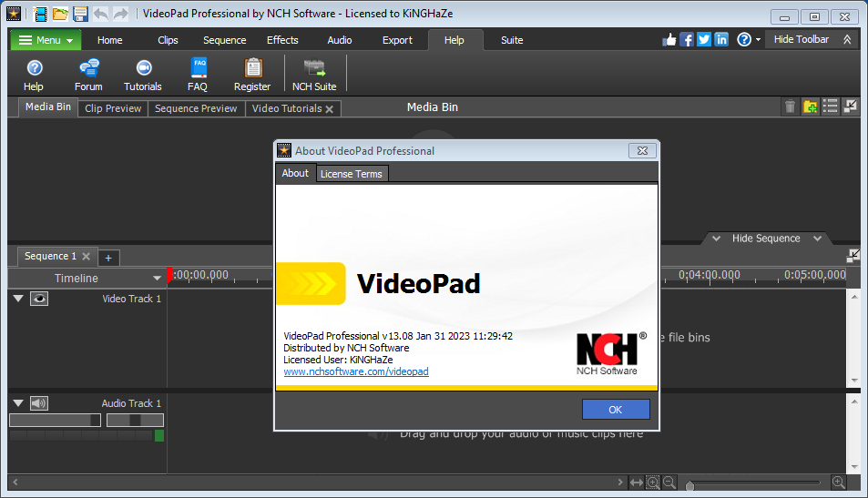Click the timeline zoom out magnifier
Image resolution: width=868 pixels, height=498 pixels.
pyautogui.click(x=669, y=483)
